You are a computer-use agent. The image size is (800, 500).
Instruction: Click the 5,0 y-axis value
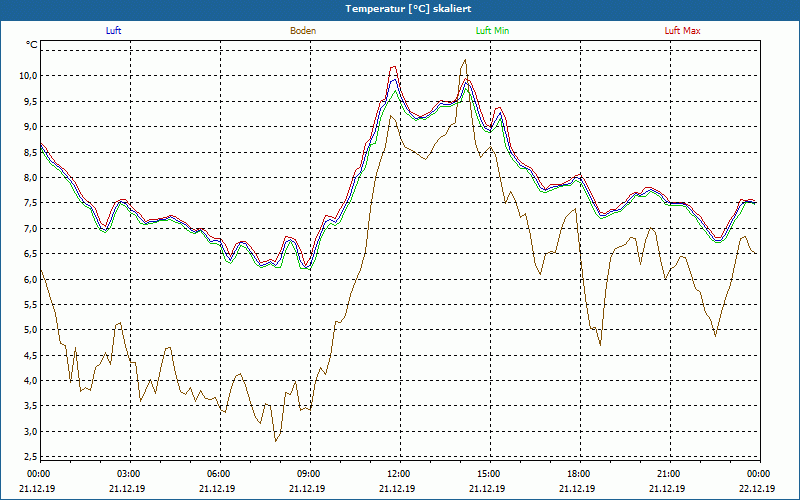pyautogui.click(x=30, y=330)
